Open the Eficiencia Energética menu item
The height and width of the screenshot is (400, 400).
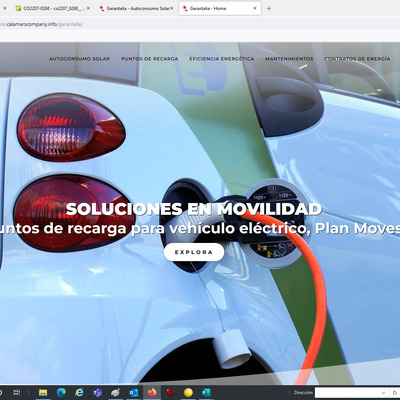pyautogui.click(x=222, y=59)
